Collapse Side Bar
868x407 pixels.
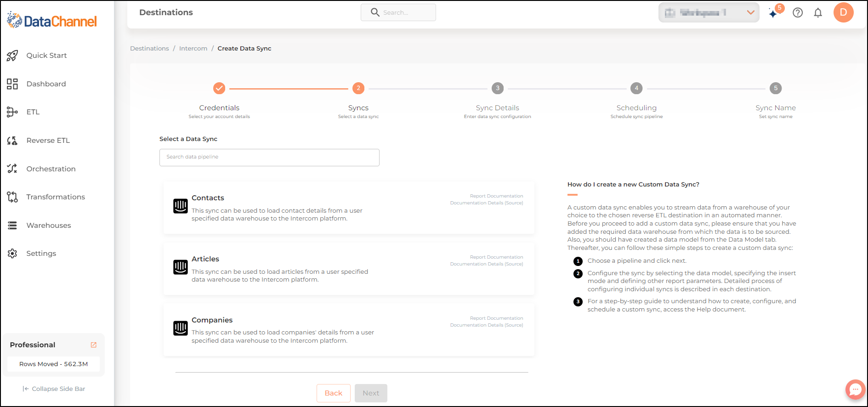[54, 389]
